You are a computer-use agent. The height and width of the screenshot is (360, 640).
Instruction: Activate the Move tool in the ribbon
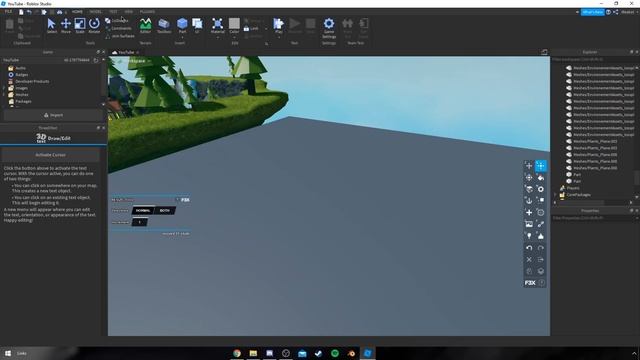66,25
